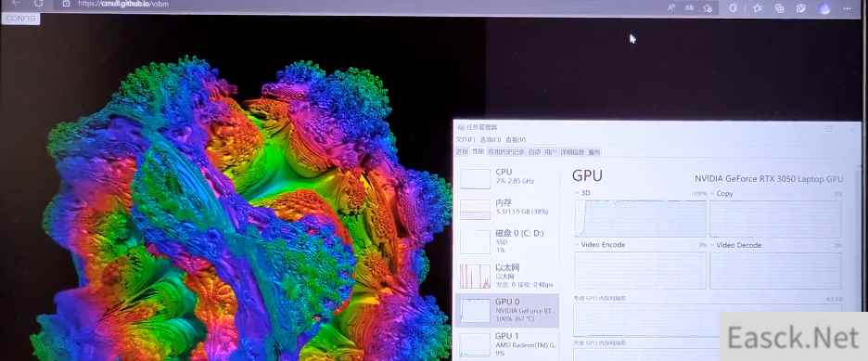Open the Video Decode engine dropdown
Viewport: 868px width, 361px height.
click(x=736, y=245)
